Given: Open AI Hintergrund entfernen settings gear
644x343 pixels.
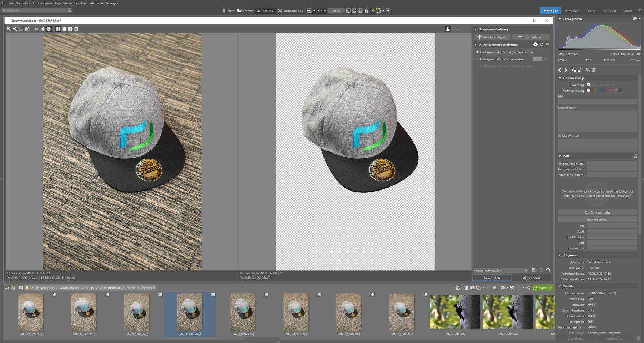Looking at the screenshot, I should 535,44.
